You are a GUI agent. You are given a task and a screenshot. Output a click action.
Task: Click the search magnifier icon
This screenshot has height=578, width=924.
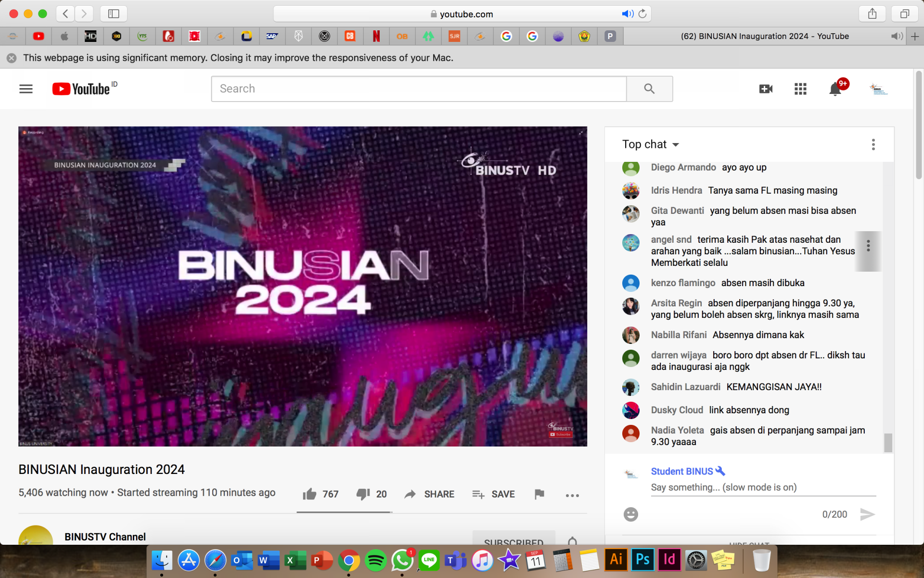pyautogui.click(x=649, y=89)
